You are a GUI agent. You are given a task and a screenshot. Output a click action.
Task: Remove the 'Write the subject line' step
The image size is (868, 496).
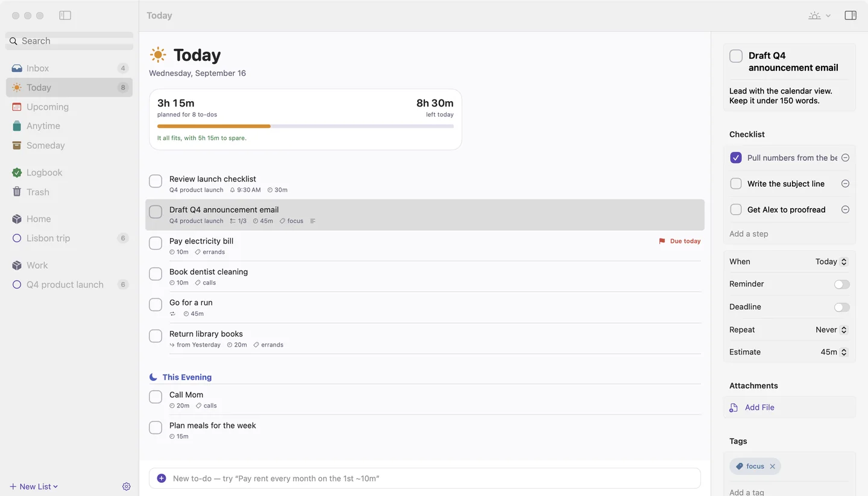coord(845,184)
